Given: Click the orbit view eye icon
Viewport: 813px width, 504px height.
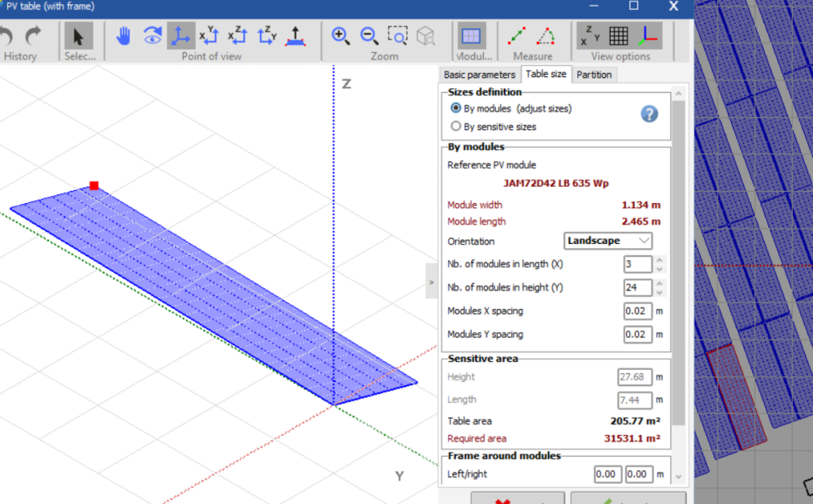Looking at the screenshot, I should pos(152,36).
